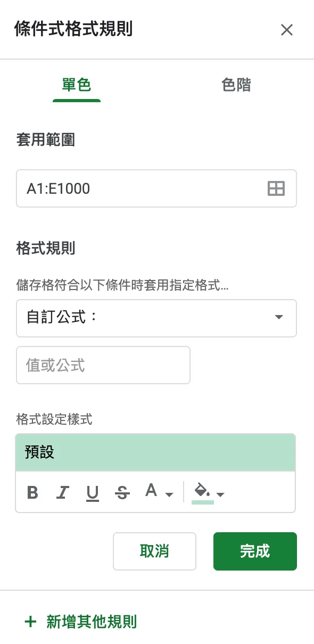This screenshot has height=644, width=314.
Task: Click the 值或公式 formula input box
Action: coord(103,365)
